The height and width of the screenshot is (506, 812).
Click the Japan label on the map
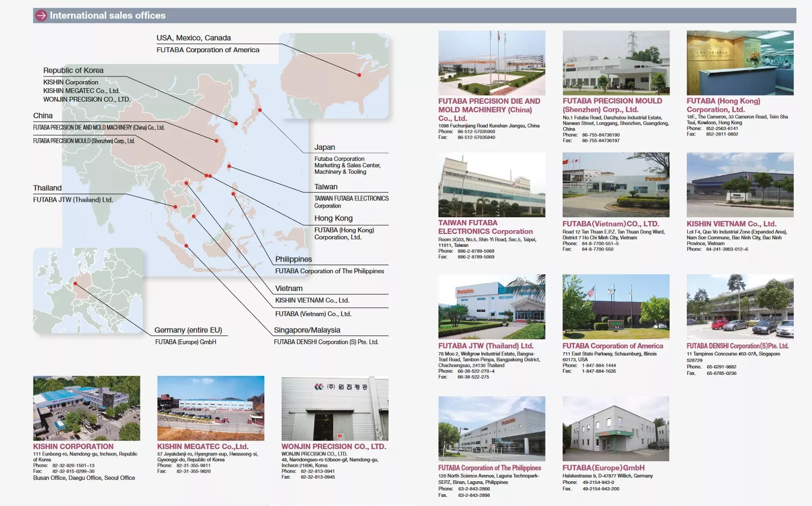pos(325,147)
